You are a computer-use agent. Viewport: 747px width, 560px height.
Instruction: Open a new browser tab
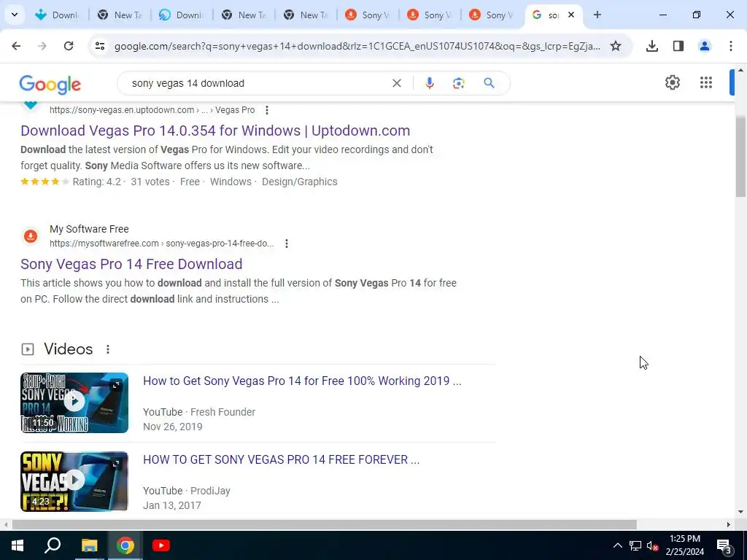[597, 15]
